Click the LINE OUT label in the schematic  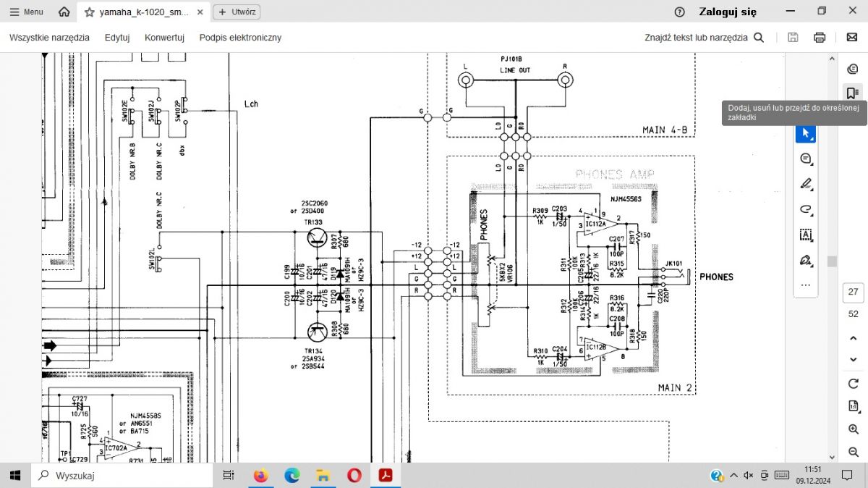tap(514, 70)
